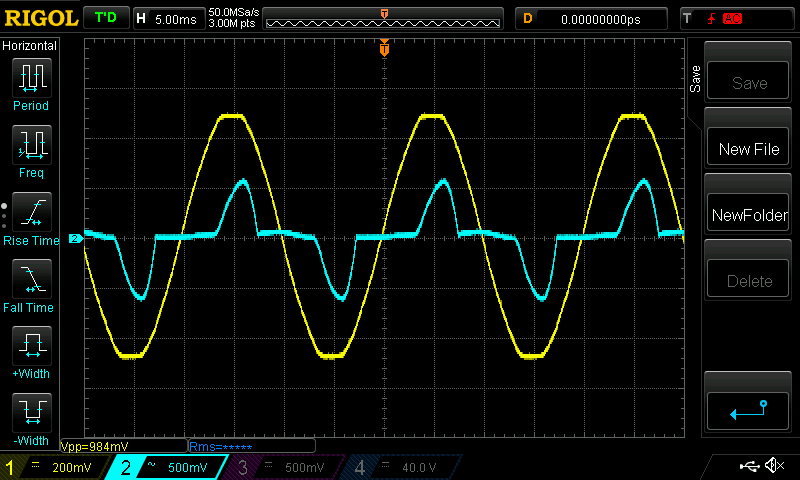Click the USB status icon
Image resolution: width=800 pixels, height=480 pixels.
[x=749, y=466]
